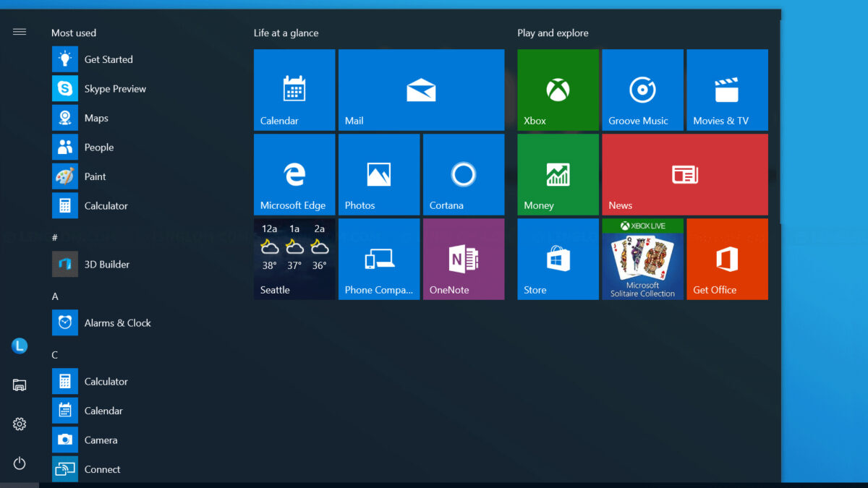The height and width of the screenshot is (488, 868).
Task: Select the Play and explore group header
Action: click(x=553, y=33)
